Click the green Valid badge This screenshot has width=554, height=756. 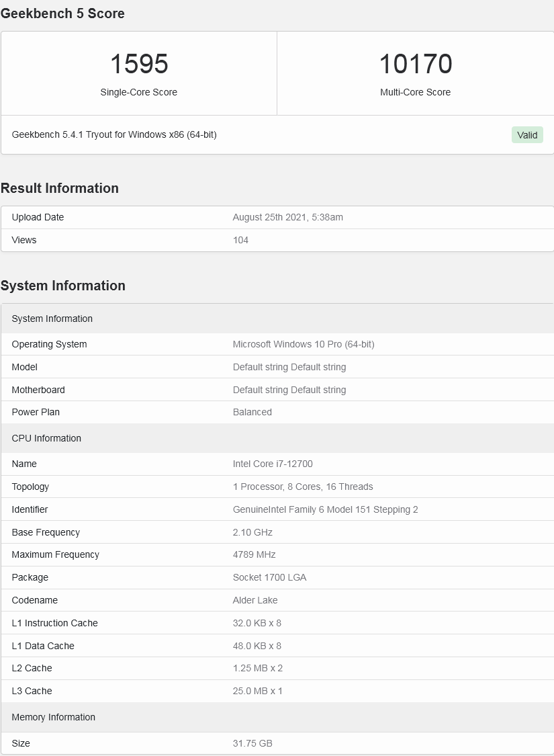pyautogui.click(x=527, y=135)
